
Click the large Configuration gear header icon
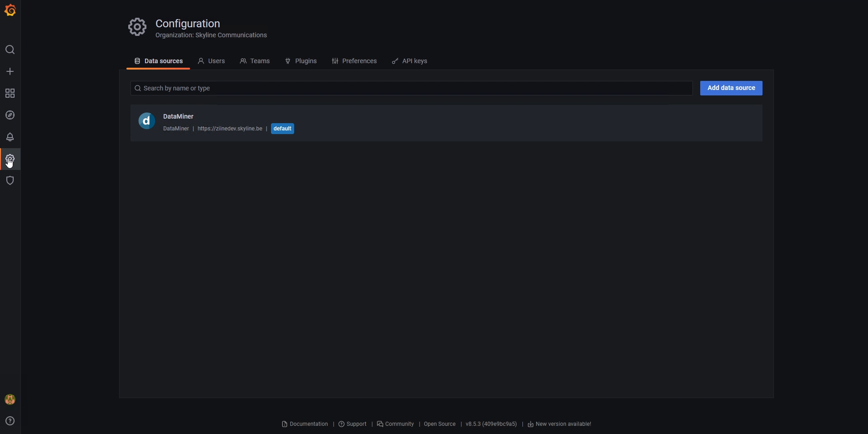click(137, 27)
